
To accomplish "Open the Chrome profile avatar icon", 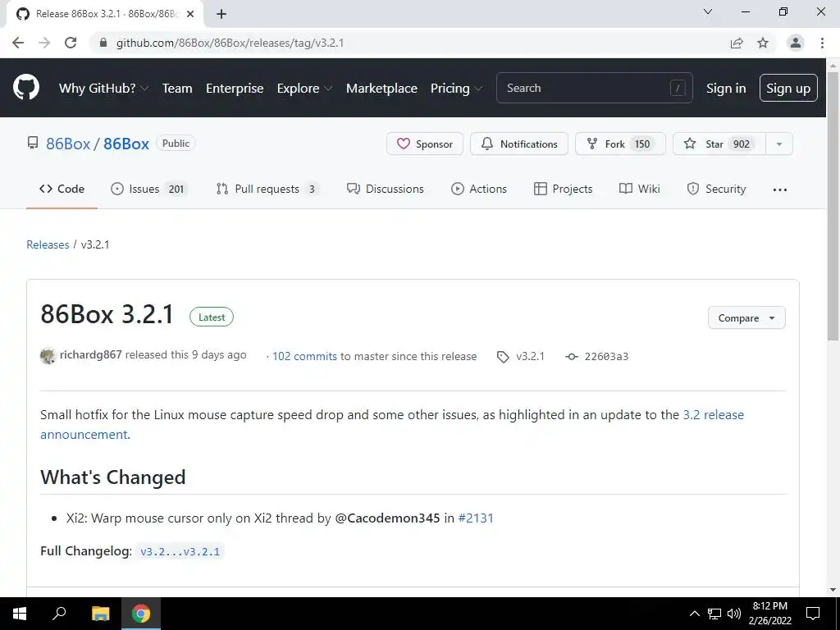I will point(796,43).
